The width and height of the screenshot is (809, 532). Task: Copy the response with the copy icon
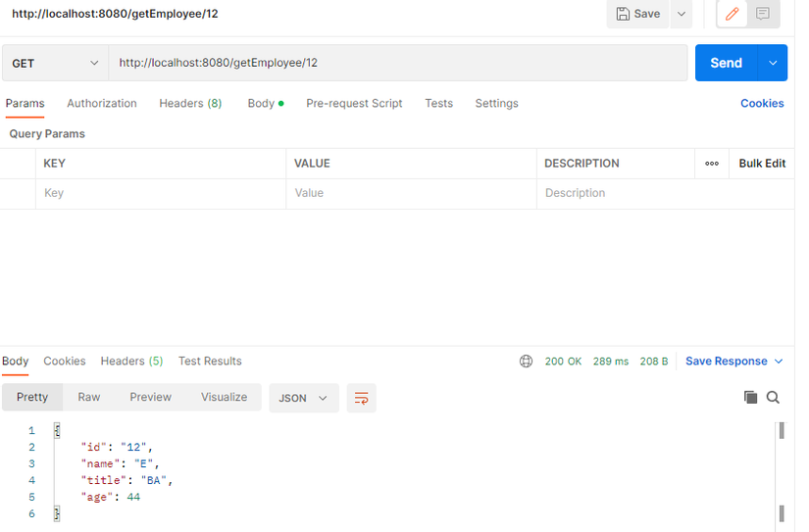pos(750,397)
